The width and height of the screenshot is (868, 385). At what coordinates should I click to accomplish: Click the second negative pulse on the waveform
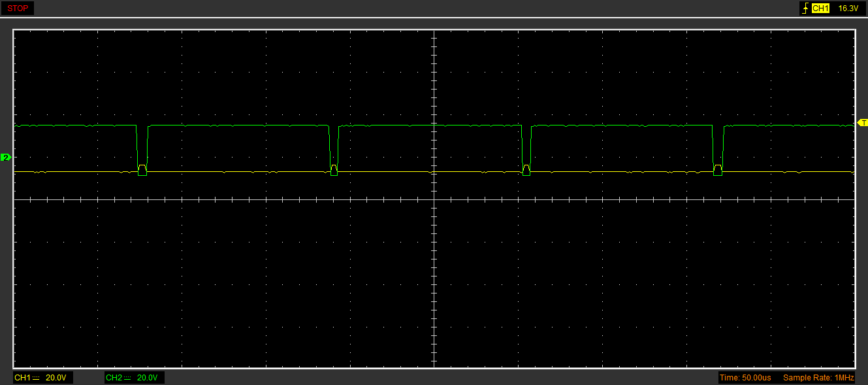[x=334, y=150]
